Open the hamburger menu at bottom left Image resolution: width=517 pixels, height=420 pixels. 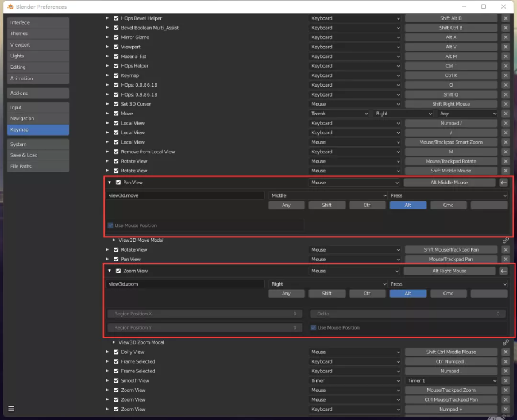tap(11, 409)
